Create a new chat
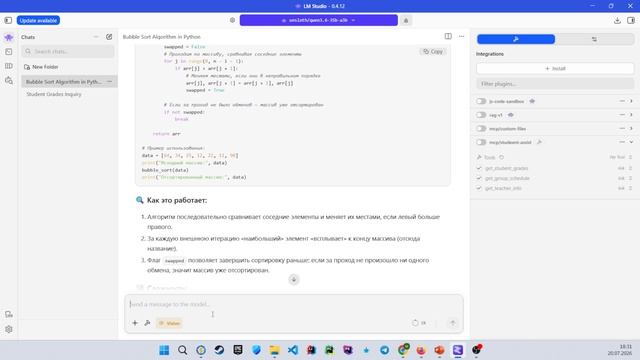This screenshot has height=360, width=640. (109, 37)
